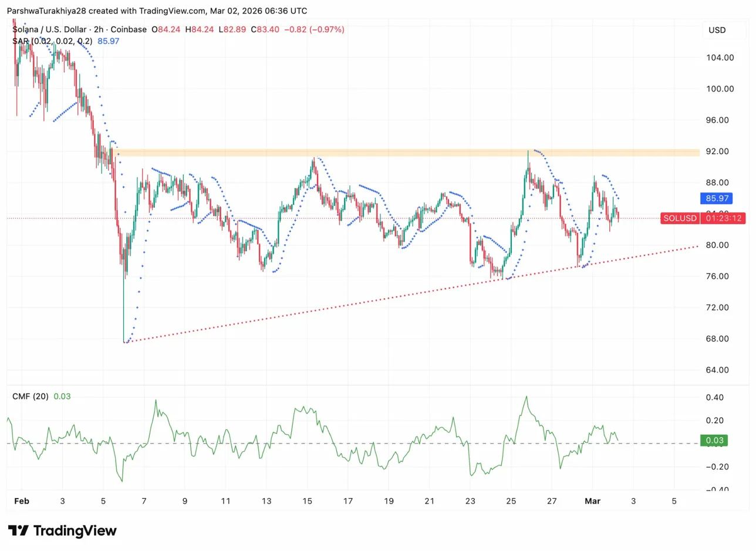The image size is (756, 551).
Task: Select the Solana / U.S. Dollar symbol title
Action: (x=50, y=29)
